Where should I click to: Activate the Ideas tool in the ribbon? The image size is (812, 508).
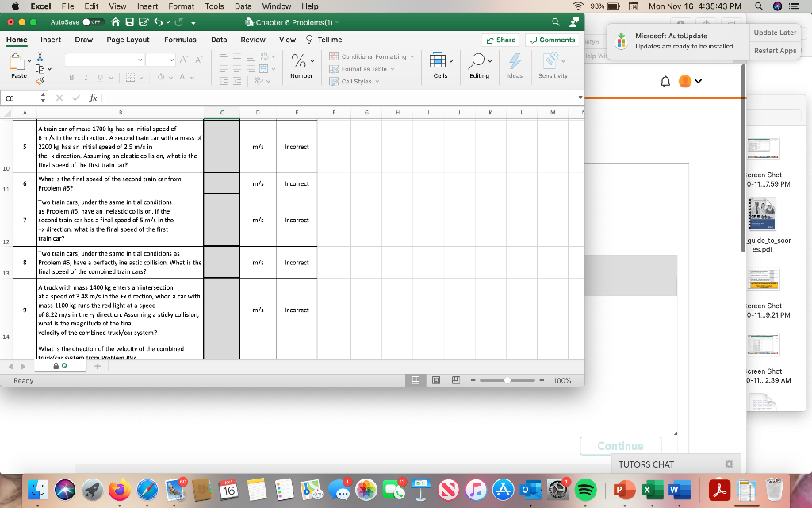[x=515, y=63]
